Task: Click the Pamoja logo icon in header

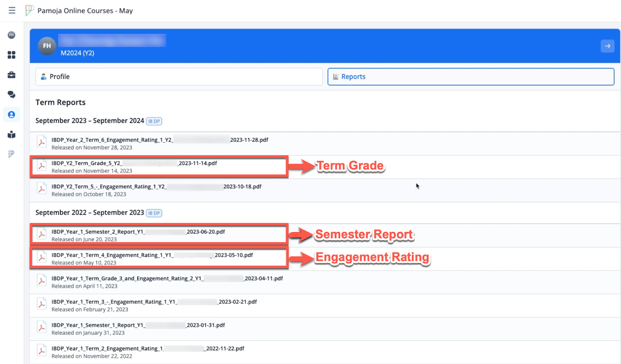Action: tap(29, 10)
